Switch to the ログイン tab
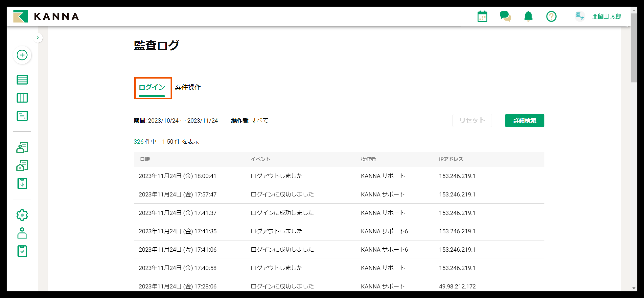This screenshot has width=644, height=298. (x=152, y=87)
